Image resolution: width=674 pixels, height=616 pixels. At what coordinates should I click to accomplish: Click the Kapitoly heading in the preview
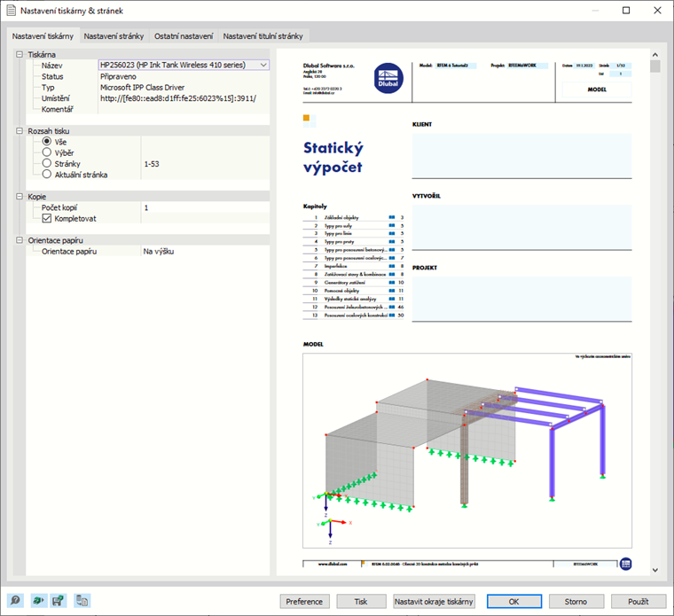(x=315, y=207)
